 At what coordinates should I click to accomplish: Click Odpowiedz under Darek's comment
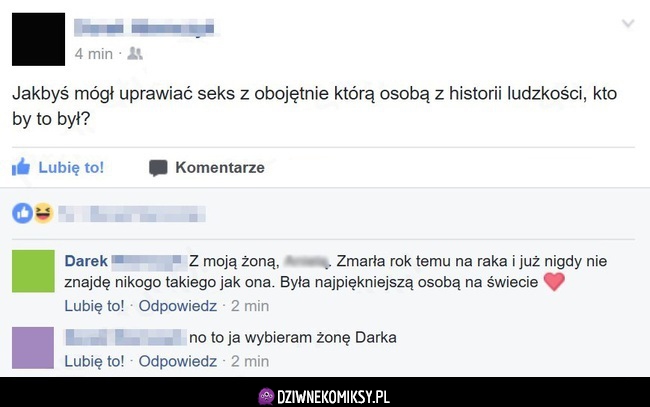(177, 306)
